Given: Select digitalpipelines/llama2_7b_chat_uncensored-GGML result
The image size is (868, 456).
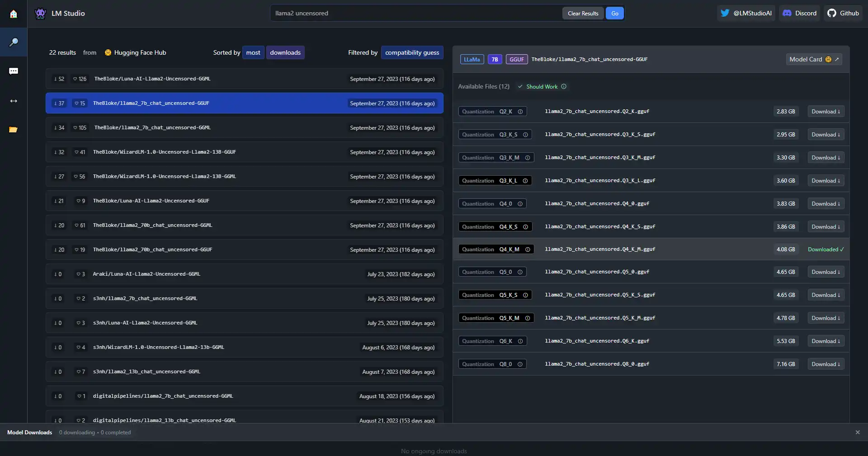Looking at the screenshot, I should (244, 396).
